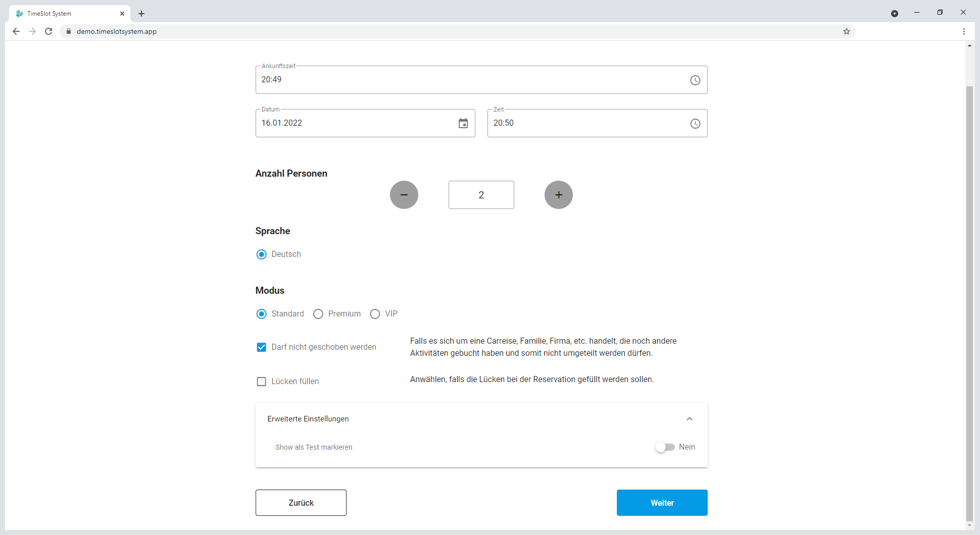Click the page vertical scrollbar thumb

969,303
